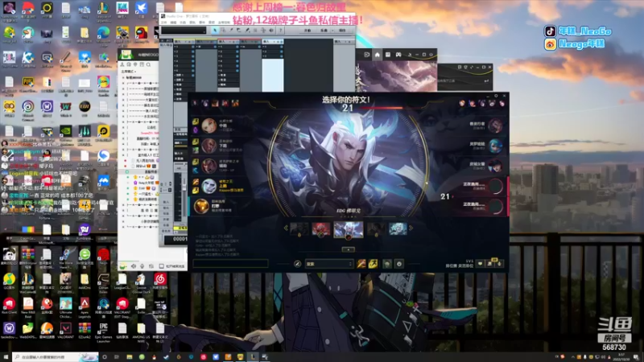Select the third teammate portrait in the lineup
The image size is (644, 362).
(208, 166)
